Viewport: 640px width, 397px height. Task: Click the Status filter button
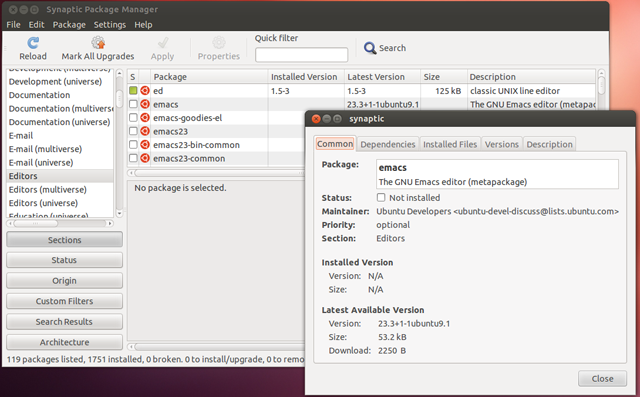(x=64, y=260)
